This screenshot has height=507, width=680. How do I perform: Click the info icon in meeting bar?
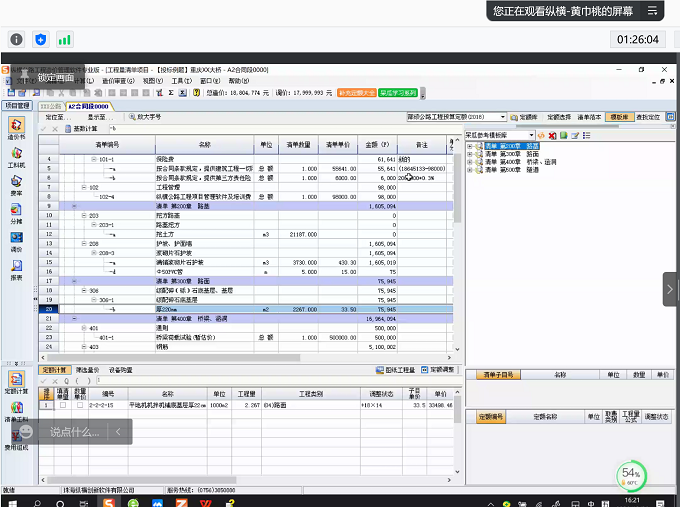[x=16, y=39]
